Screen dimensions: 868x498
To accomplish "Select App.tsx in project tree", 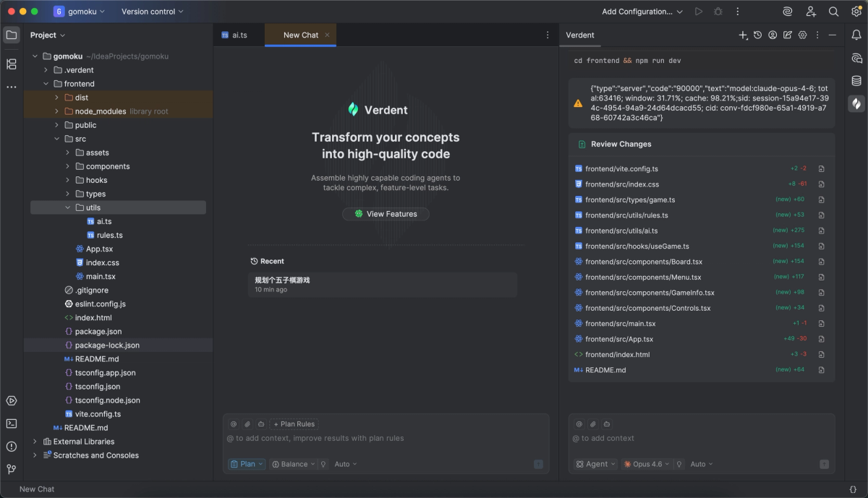I will coord(99,249).
